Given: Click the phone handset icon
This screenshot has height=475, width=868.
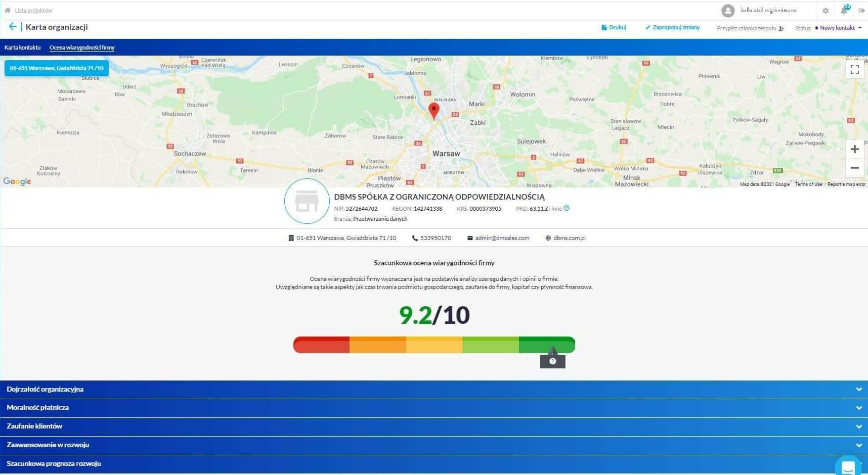Looking at the screenshot, I should pyautogui.click(x=415, y=238).
